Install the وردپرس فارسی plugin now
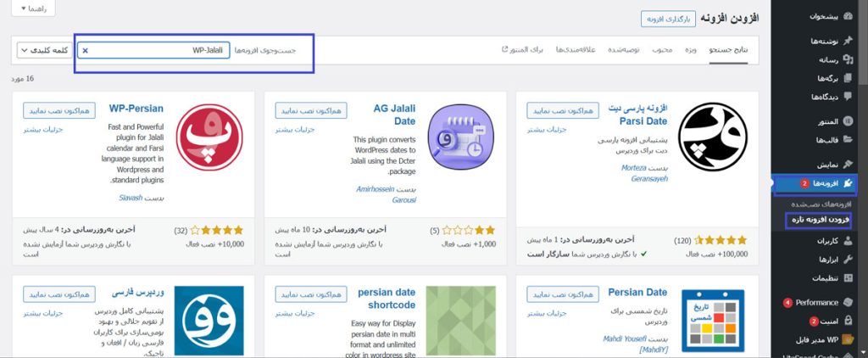This screenshot has height=358, width=868. 59,294
